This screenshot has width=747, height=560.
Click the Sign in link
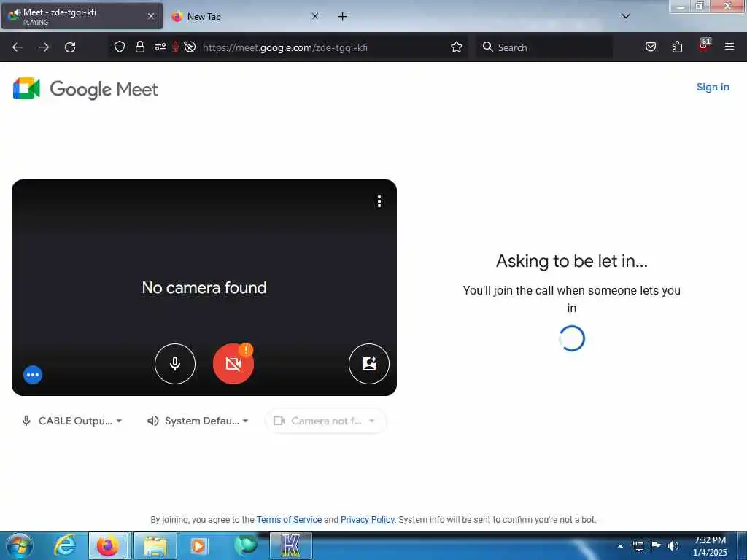[x=713, y=87]
